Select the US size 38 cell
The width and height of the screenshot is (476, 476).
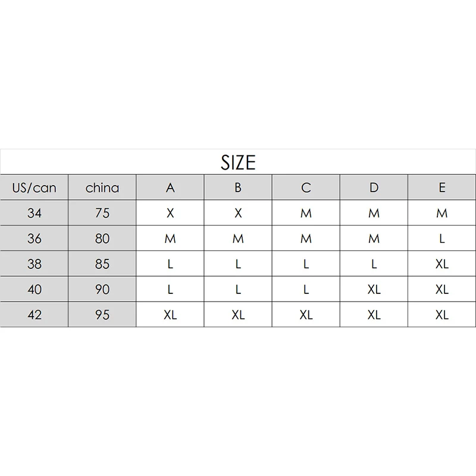(x=34, y=264)
